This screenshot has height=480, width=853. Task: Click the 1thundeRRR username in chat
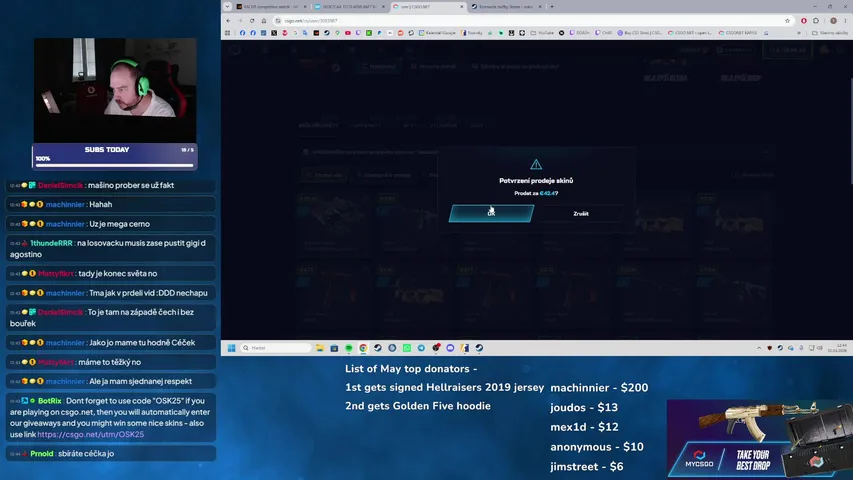pos(51,243)
